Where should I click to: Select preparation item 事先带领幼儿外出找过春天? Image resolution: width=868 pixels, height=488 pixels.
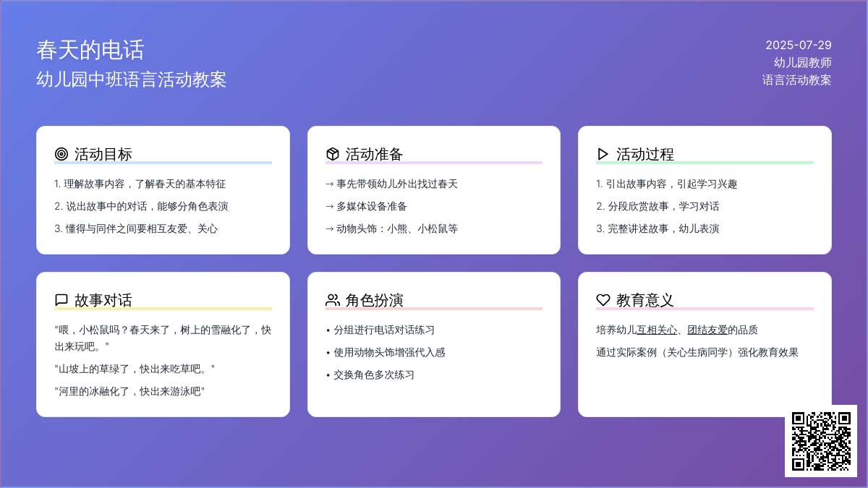[x=391, y=184]
